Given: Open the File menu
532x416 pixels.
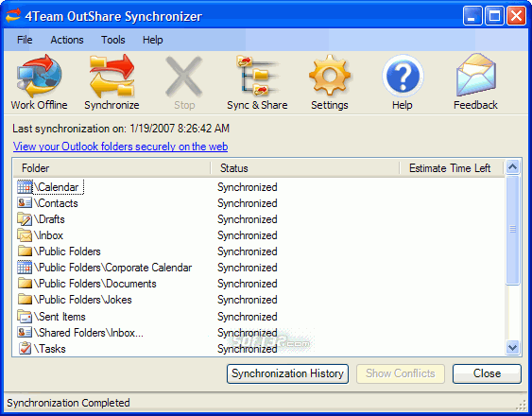Looking at the screenshot, I should point(25,40).
